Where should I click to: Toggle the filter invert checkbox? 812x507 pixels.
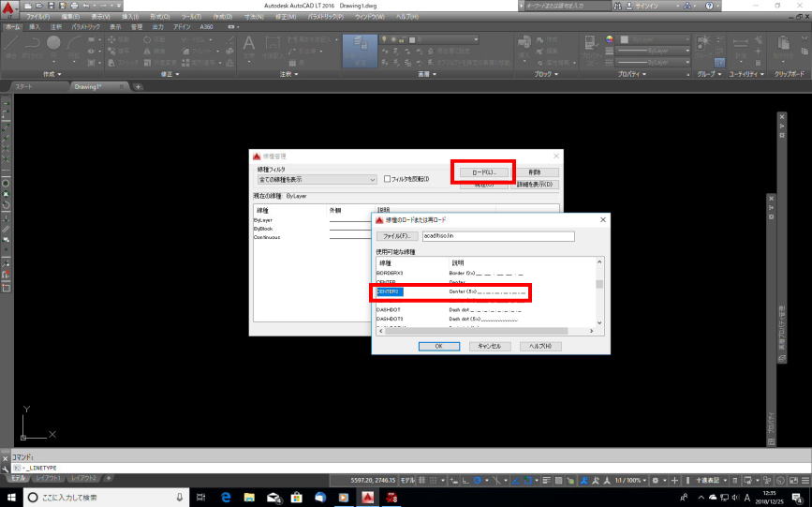pyautogui.click(x=387, y=179)
